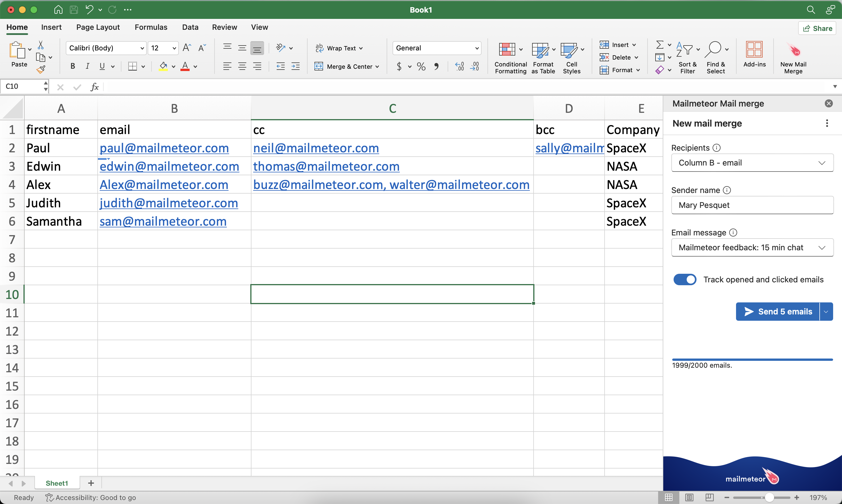Open the Page Layout ribbon tab
This screenshot has height=504, width=842.
coord(98,27)
